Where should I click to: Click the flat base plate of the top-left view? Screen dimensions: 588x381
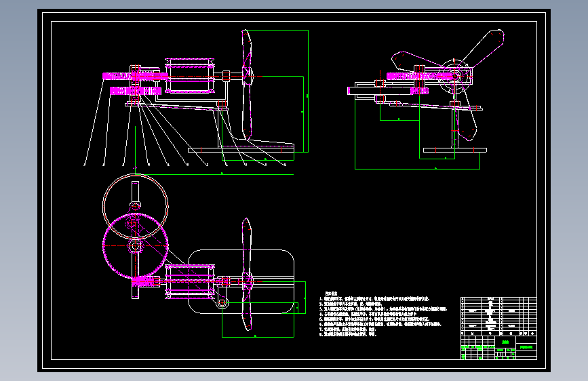(241, 150)
